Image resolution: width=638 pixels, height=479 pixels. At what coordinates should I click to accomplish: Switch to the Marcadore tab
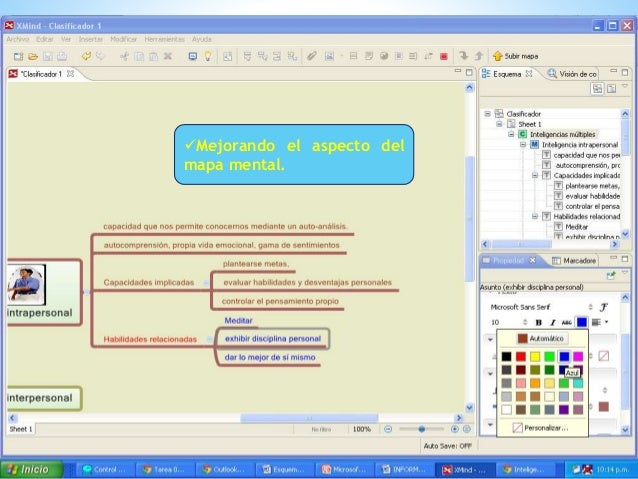pyautogui.click(x=574, y=260)
